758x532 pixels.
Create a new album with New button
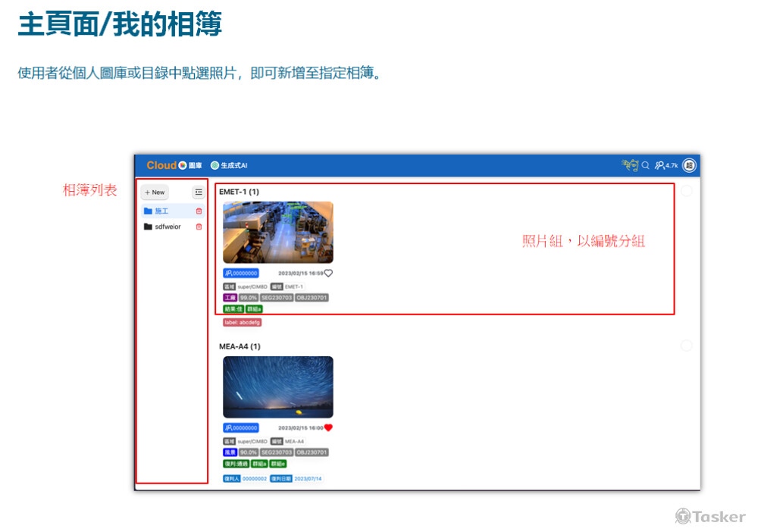coord(155,192)
